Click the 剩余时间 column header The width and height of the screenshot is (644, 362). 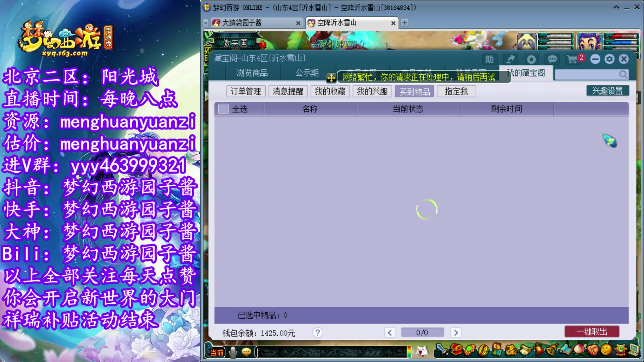[x=506, y=109]
